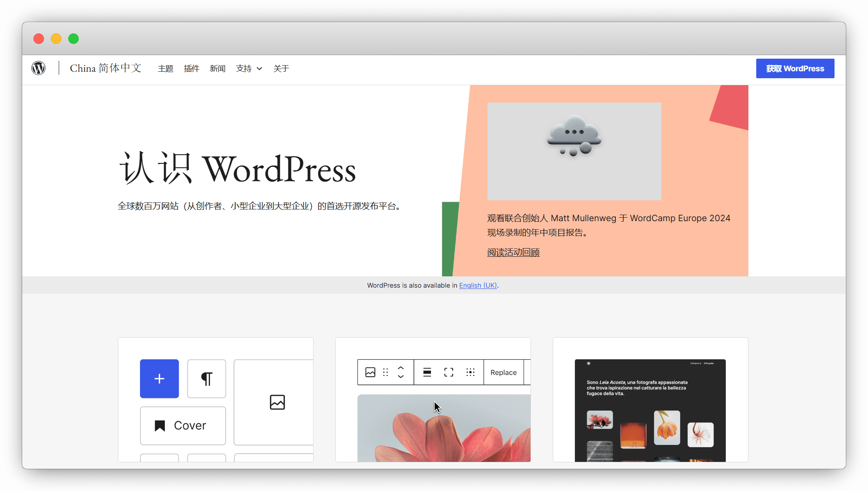Viewport: 868px width, 491px height.
Task: Open the 插件 (Plugins) menu item
Action: pyautogui.click(x=191, y=69)
